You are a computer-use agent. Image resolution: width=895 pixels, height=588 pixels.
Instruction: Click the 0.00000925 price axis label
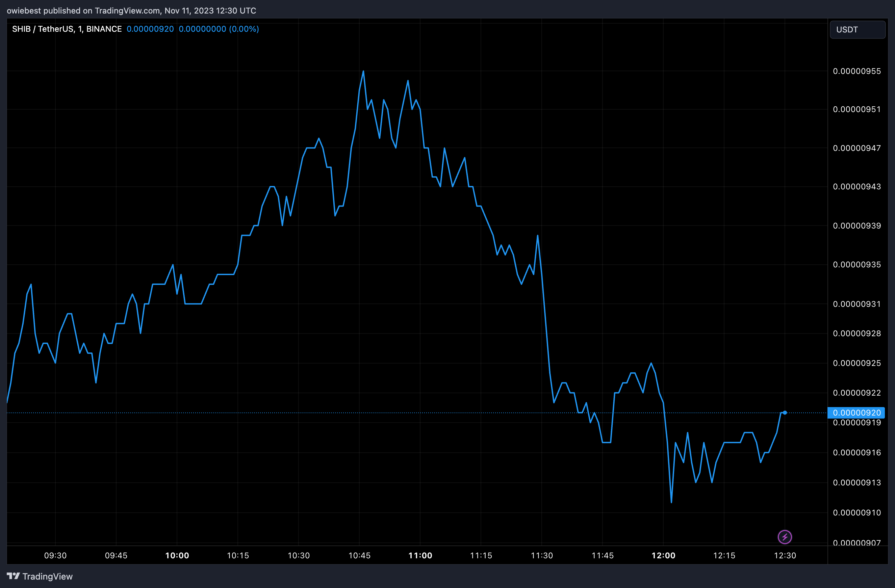point(856,363)
